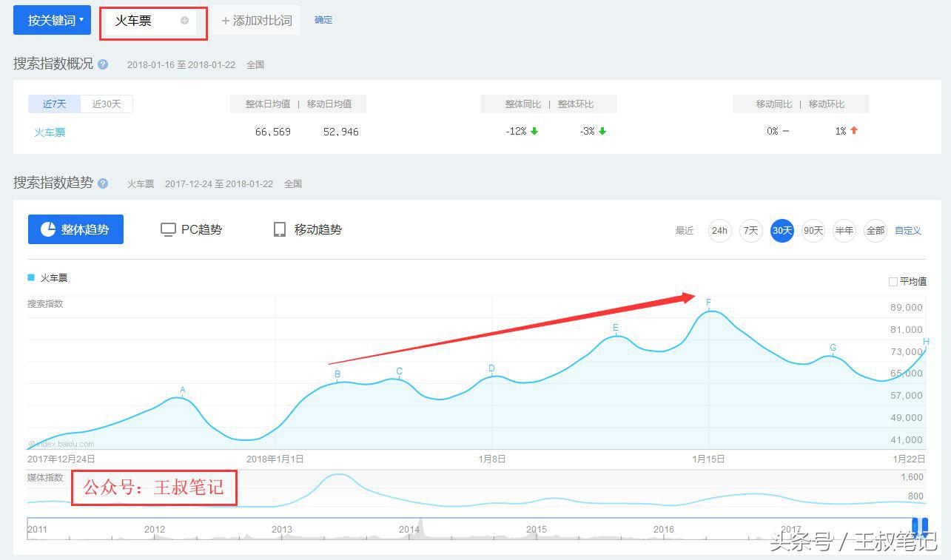951x560 pixels.
Task: Enable the 平均值 checkbox
Action: point(893,280)
